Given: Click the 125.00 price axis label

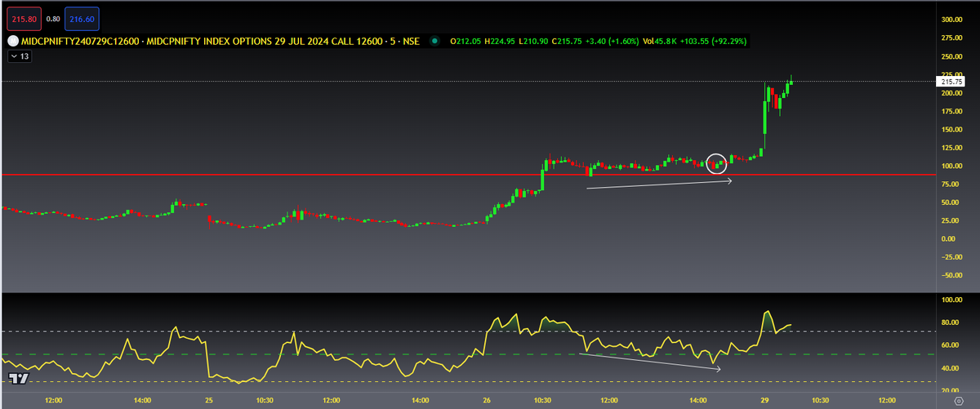Looking at the screenshot, I should [952, 148].
